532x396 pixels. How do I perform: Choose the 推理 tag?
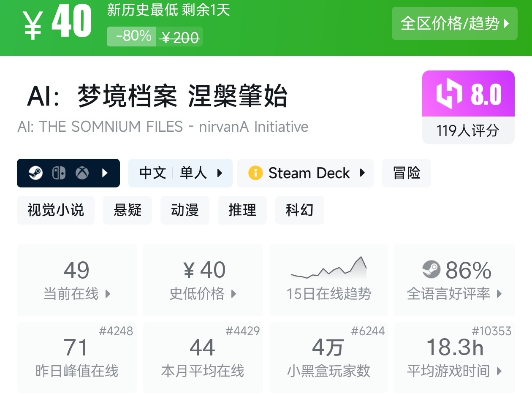point(242,210)
